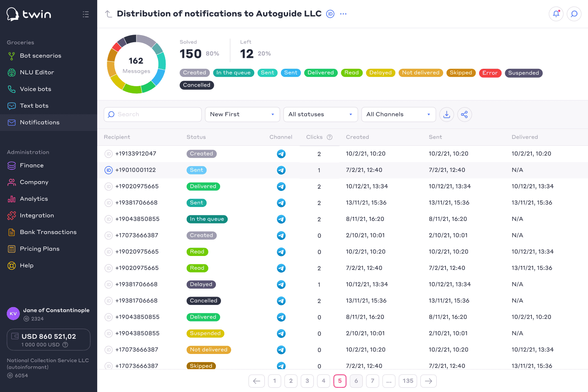The image size is (588, 392).
Task: Go to page 6 in pagination
Action: [x=356, y=381]
